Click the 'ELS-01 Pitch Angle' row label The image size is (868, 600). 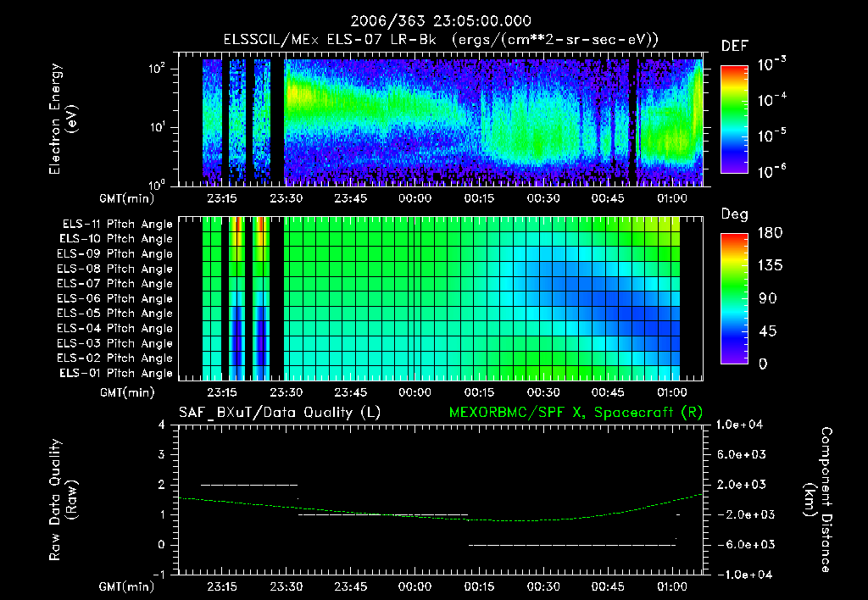pyautogui.click(x=116, y=373)
